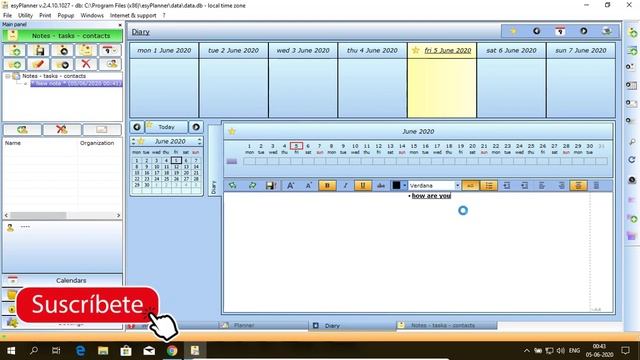Expand the Calendars panel section
The height and width of the screenshot is (360, 640).
pyautogui.click(x=62, y=280)
